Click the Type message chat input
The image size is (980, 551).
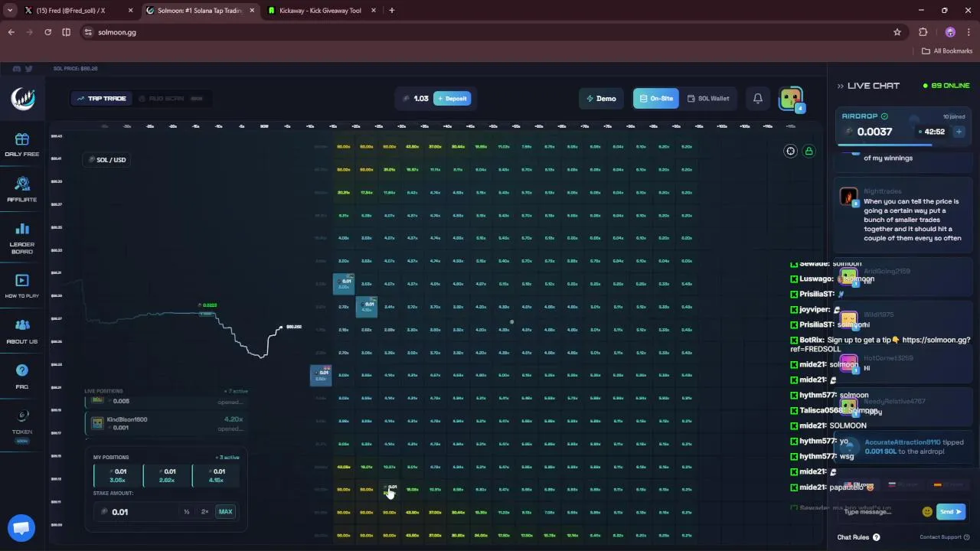879,511
